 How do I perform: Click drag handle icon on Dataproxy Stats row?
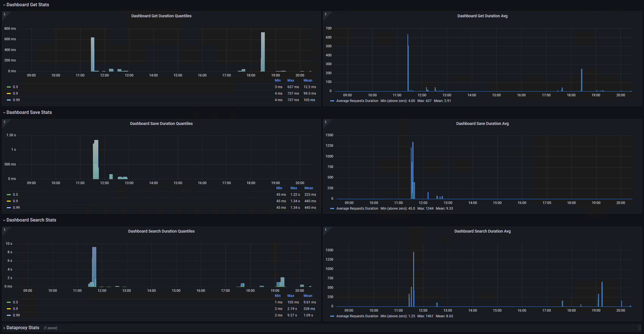click(x=639, y=327)
